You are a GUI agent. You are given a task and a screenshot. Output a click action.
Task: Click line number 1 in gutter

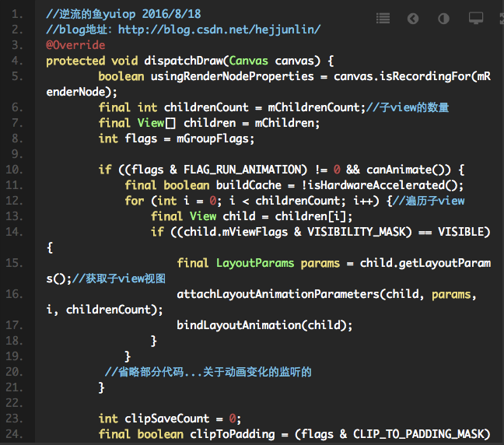click(x=17, y=14)
